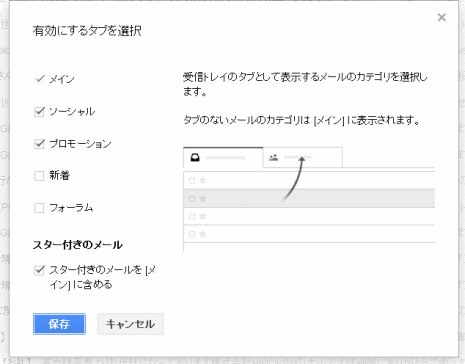Click the curved arrow in the preview illustration
This screenshot has width=465, height=364.
294,179
